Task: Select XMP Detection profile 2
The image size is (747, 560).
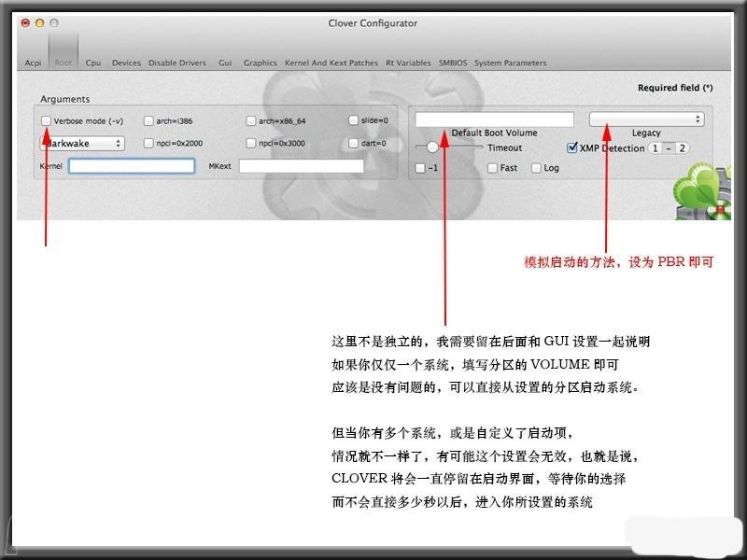Action: [x=682, y=148]
